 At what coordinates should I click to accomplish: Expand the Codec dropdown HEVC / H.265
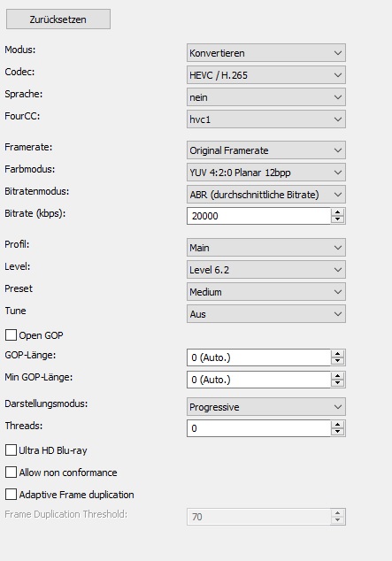coord(266,75)
